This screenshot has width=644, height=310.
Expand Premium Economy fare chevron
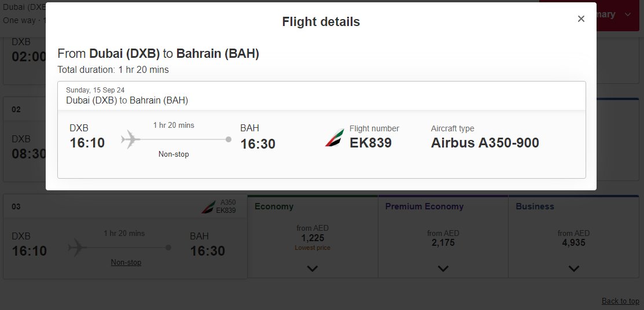(x=443, y=268)
